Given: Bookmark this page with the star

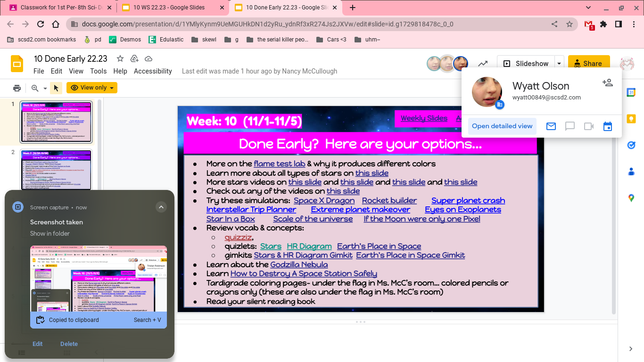Looking at the screenshot, I should [570, 24].
